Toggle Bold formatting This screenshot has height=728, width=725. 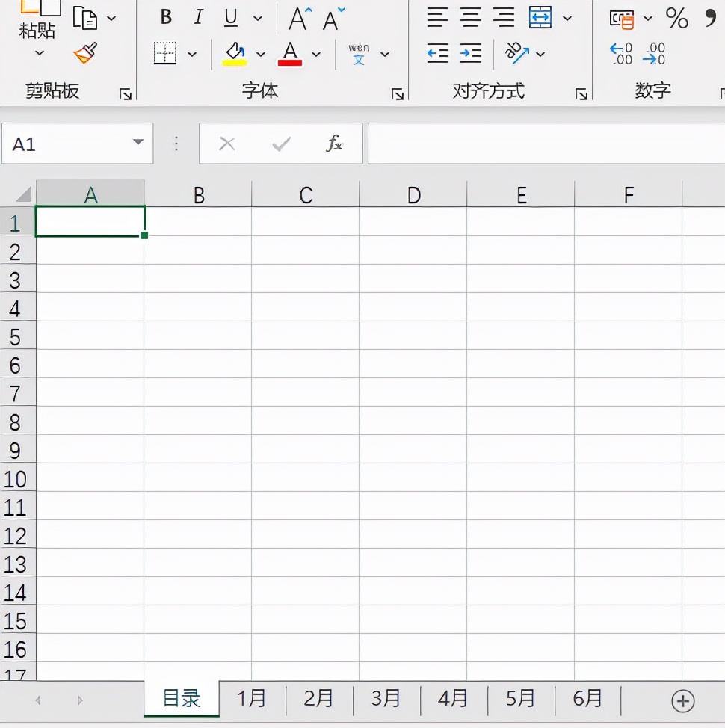point(167,17)
